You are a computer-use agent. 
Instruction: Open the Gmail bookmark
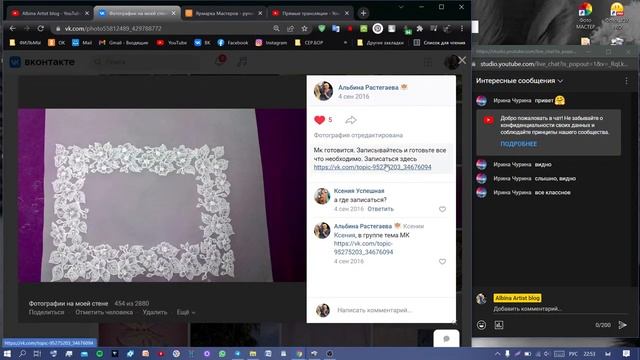tap(124, 42)
